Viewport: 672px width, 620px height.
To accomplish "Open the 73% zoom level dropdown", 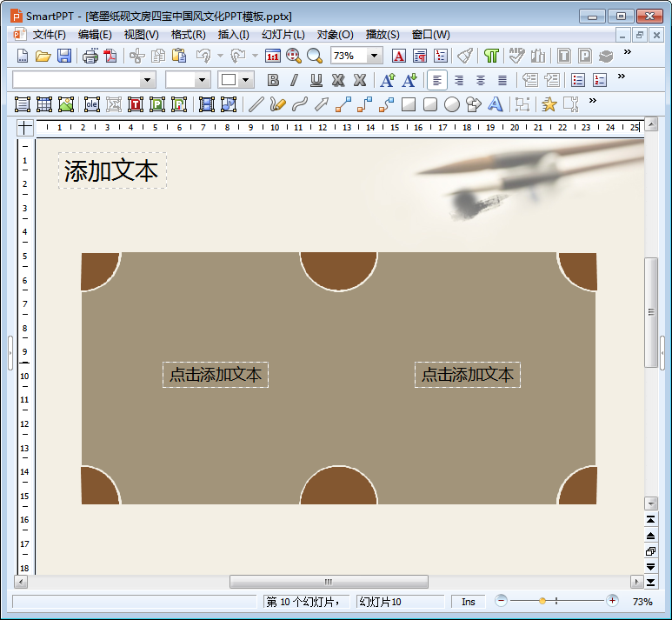I will tap(375, 56).
